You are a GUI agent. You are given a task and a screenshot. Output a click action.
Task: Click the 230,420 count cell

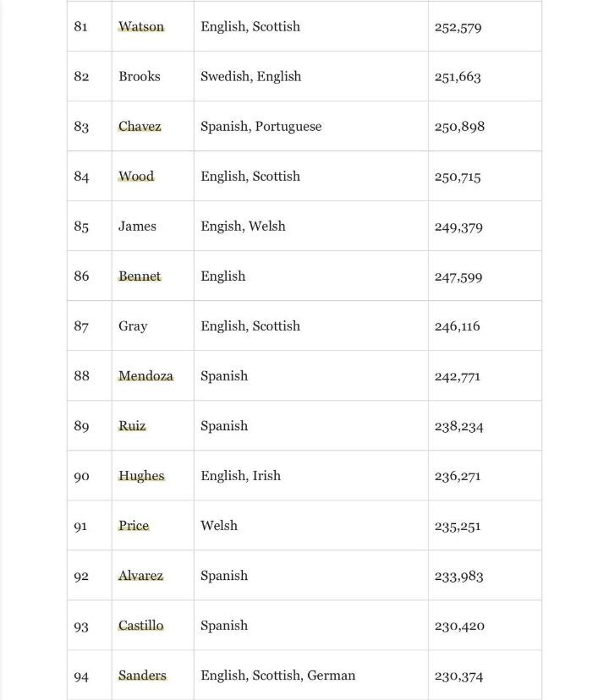(x=459, y=626)
